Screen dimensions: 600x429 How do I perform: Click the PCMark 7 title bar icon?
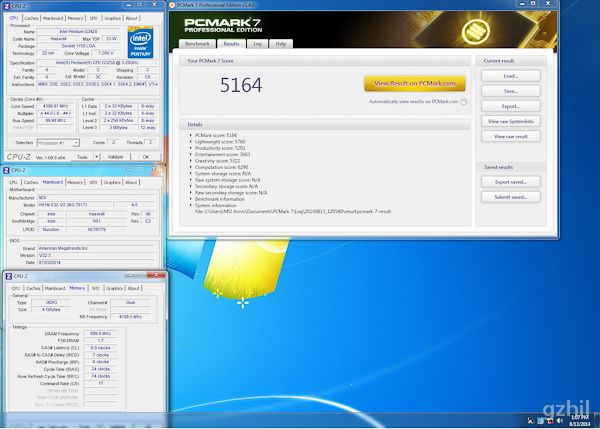click(x=172, y=5)
